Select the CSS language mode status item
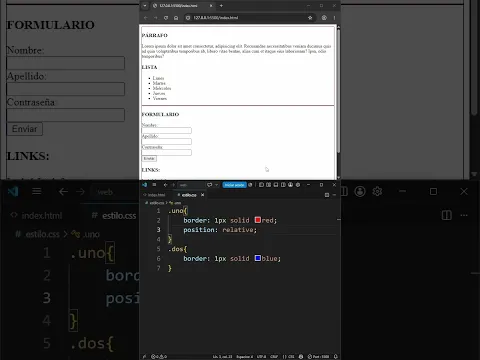This screenshot has width=480, height=360. click(288, 357)
